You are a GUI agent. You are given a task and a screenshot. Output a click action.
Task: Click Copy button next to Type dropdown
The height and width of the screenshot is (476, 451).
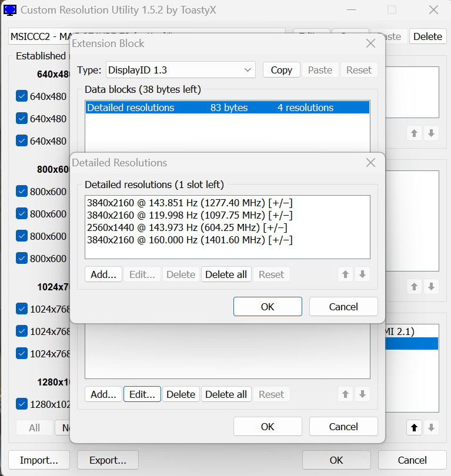coord(281,70)
